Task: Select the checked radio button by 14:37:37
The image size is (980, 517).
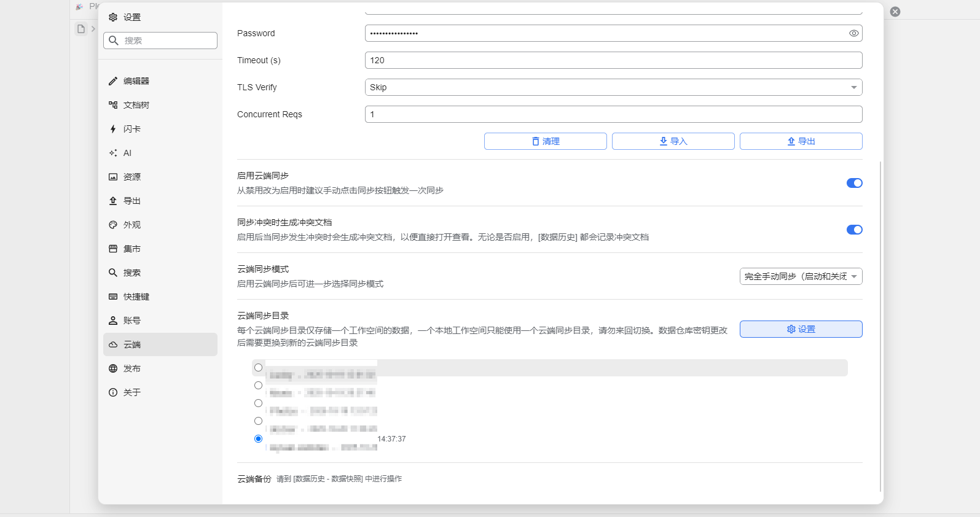Action: (258, 439)
